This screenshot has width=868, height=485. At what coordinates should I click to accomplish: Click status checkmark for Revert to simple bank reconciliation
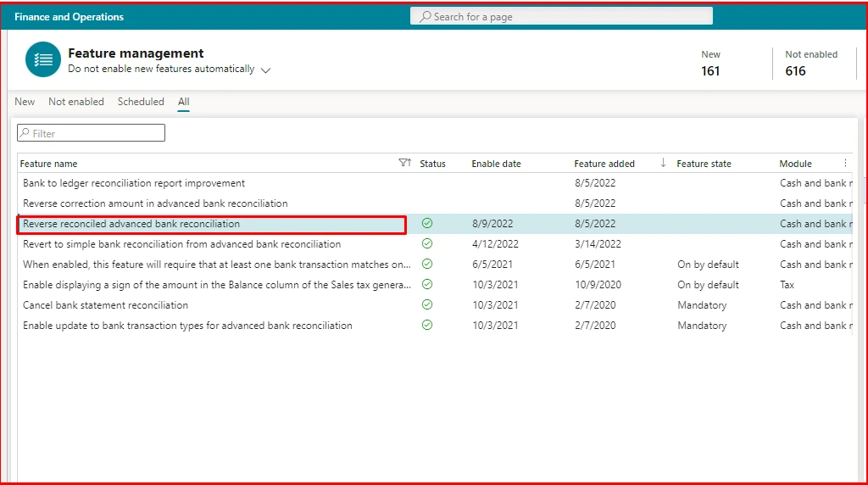pos(427,243)
